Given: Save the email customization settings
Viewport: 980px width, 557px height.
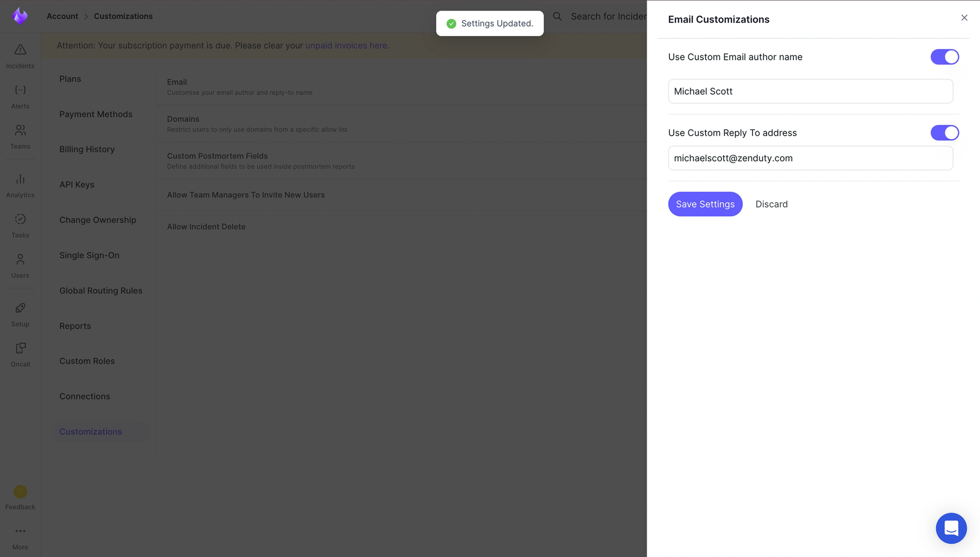Looking at the screenshot, I should (x=705, y=204).
